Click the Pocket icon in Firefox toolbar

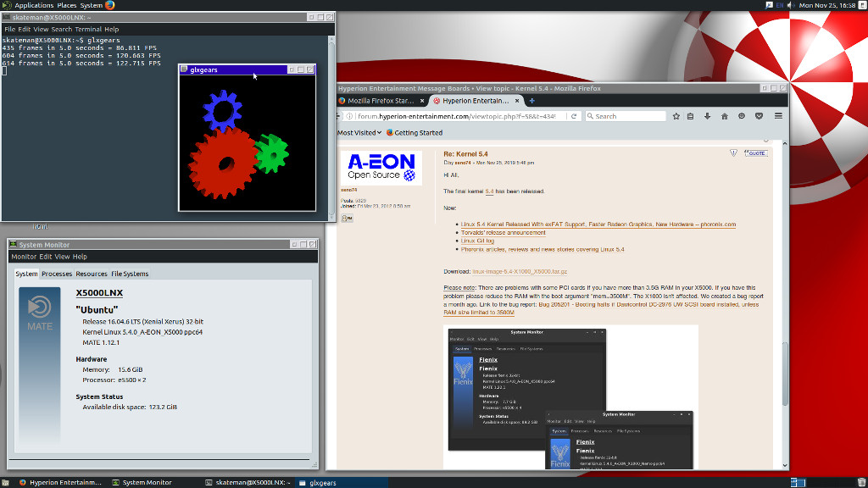[x=759, y=116]
